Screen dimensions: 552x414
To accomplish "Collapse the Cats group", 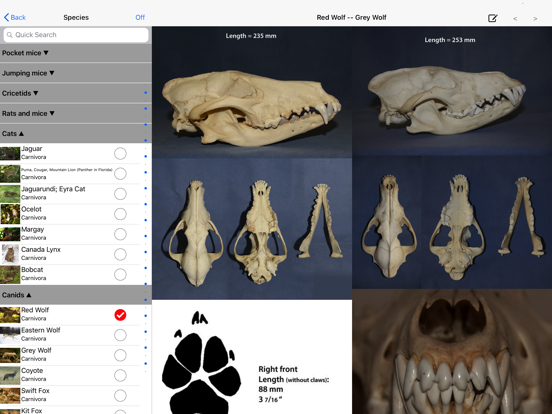I will coord(76,133).
